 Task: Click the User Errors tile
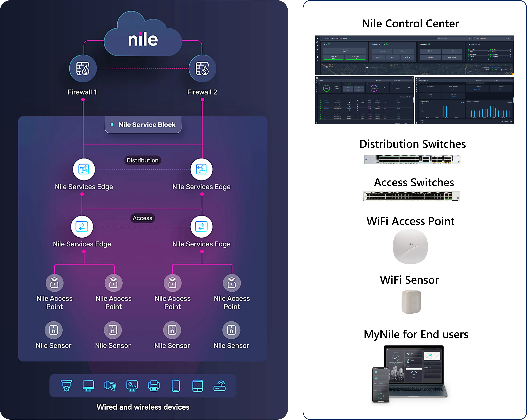[452, 57]
